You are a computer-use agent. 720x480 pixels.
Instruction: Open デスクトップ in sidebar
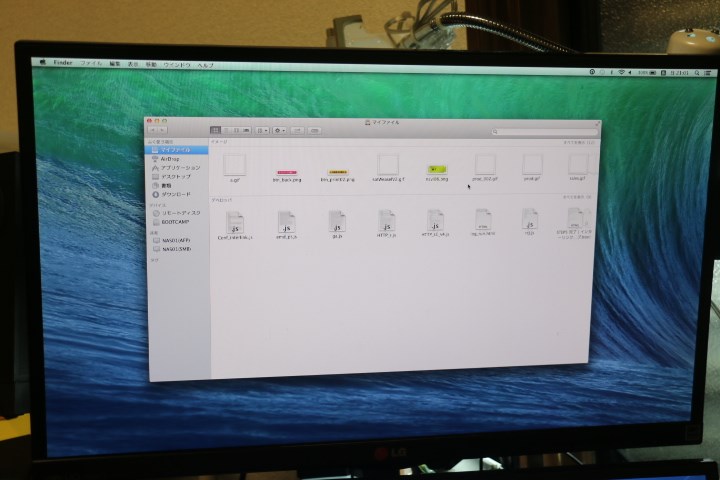[x=177, y=176]
